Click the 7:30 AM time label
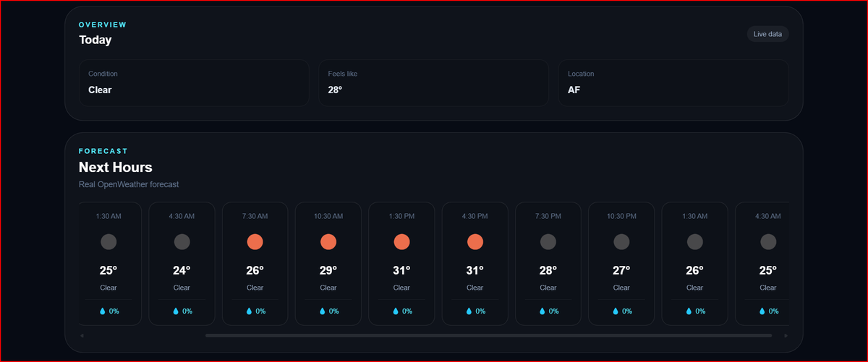The height and width of the screenshot is (362, 868). click(255, 216)
